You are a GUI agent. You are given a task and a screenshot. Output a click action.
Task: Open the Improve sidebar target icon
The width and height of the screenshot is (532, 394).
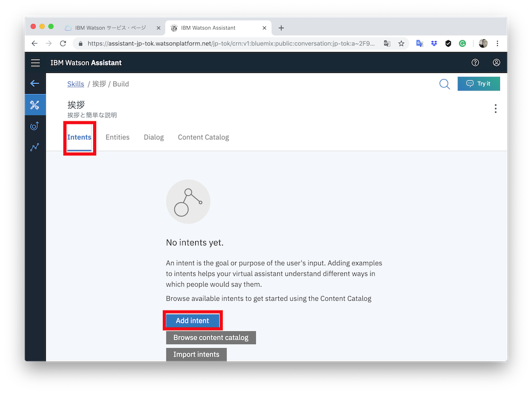pos(35,126)
